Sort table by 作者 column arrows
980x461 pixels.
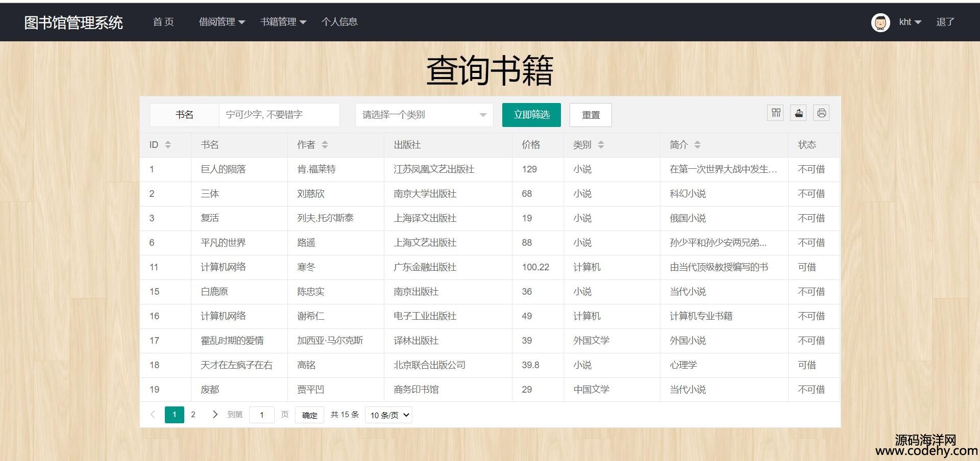point(325,145)
